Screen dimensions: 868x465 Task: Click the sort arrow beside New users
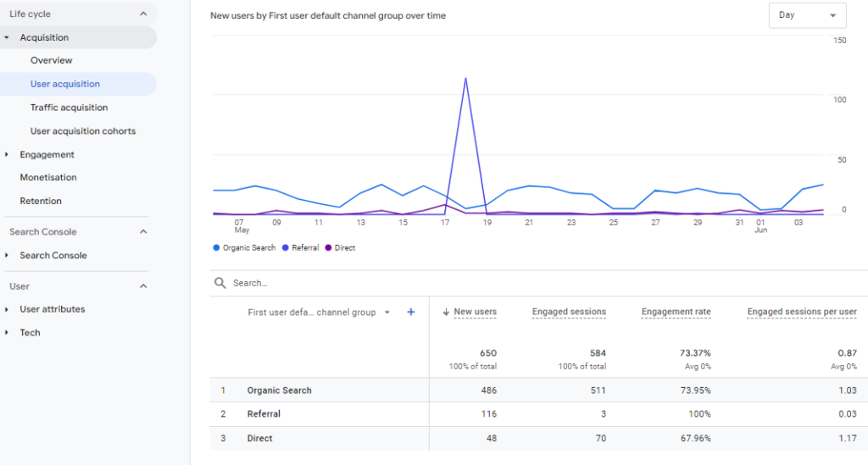[x=447, y=313]
